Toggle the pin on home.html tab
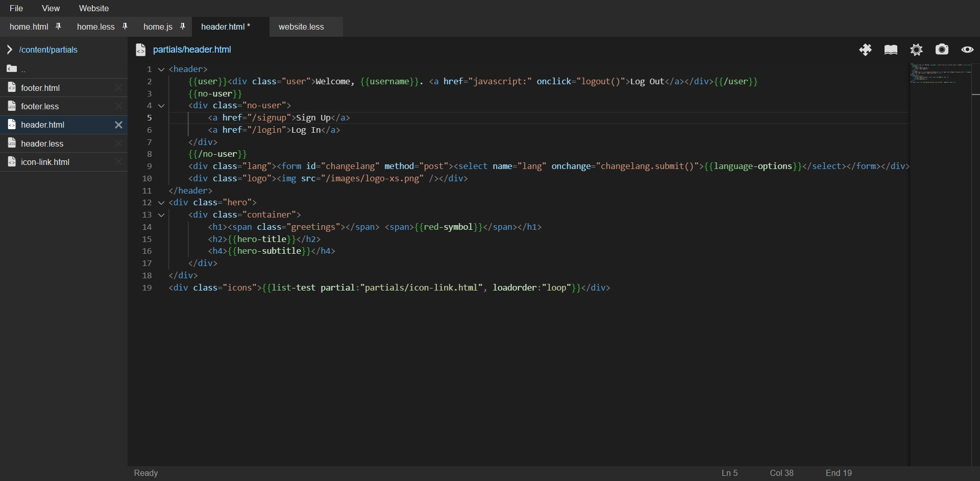 coord(58,26)
